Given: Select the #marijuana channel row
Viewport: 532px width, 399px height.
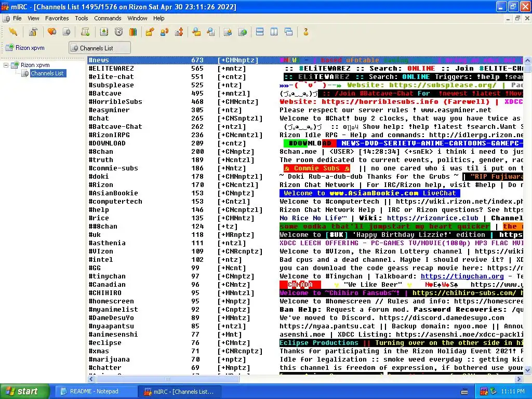Looking at the screenshot, I should coord(305,360).
